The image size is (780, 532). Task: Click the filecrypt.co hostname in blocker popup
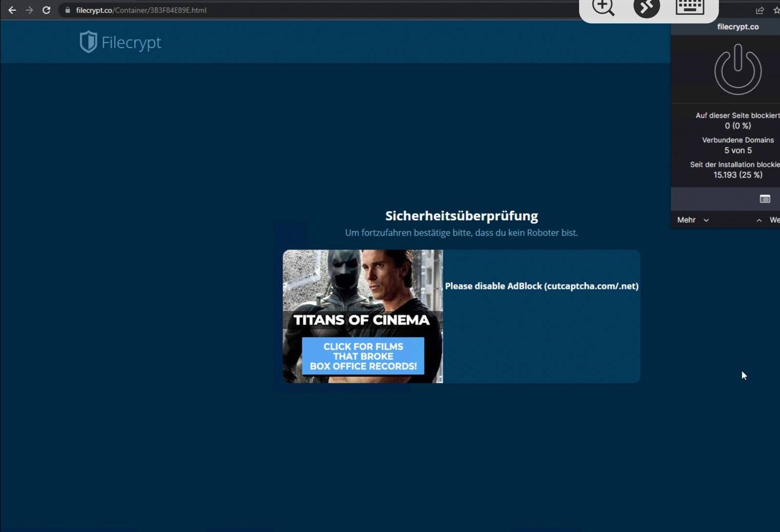pyautogui.click(x=738, y=27)
